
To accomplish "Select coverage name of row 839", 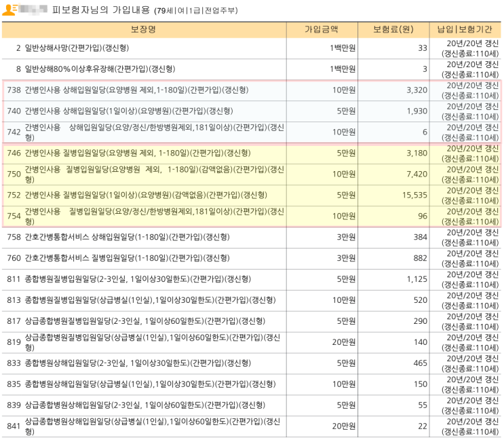I will click(145, 405).
